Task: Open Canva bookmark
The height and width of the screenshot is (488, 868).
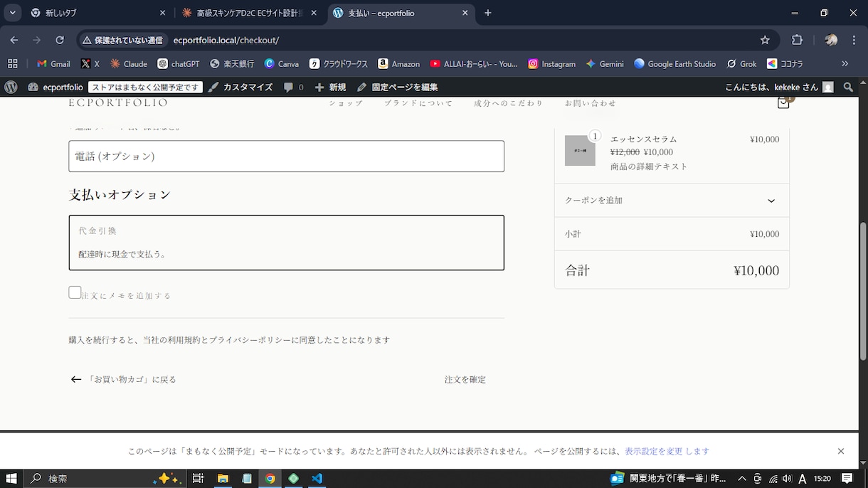Action: click(x=282, y=63)
